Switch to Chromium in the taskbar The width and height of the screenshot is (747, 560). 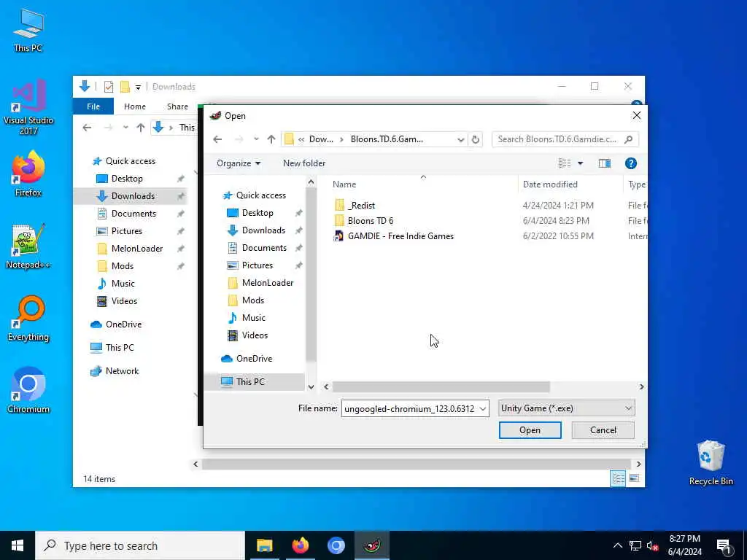[336, 545]
